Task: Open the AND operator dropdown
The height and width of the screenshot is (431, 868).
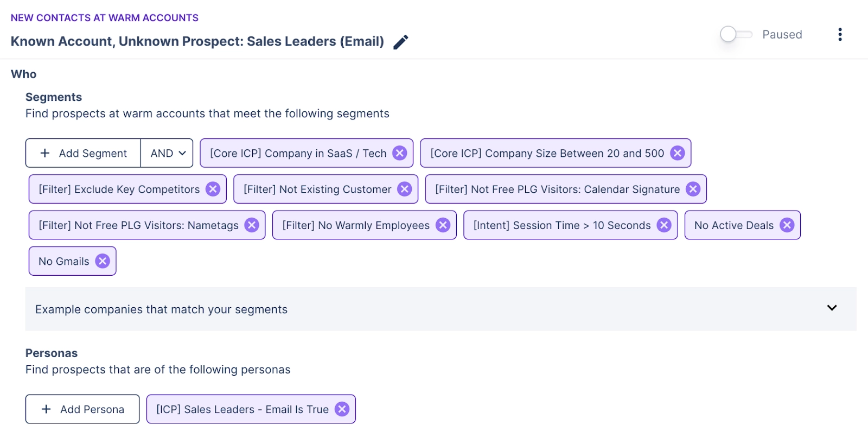Action: pos(167,154)
